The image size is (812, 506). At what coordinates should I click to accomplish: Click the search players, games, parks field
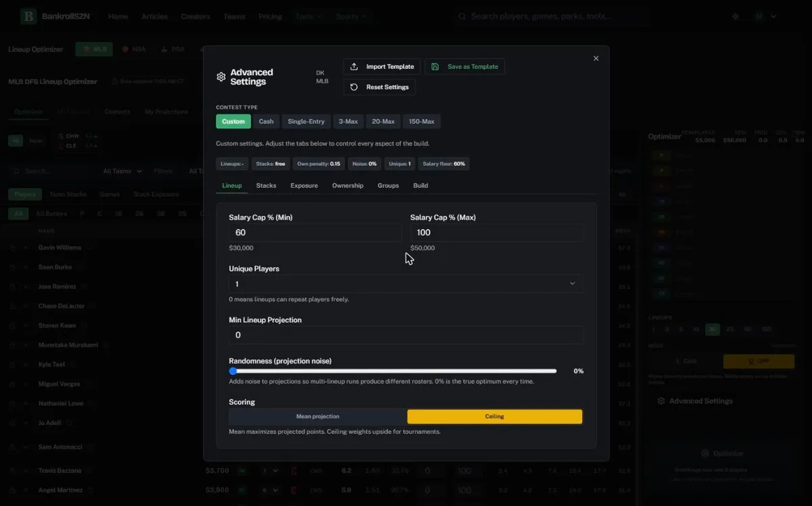(551, 16)
